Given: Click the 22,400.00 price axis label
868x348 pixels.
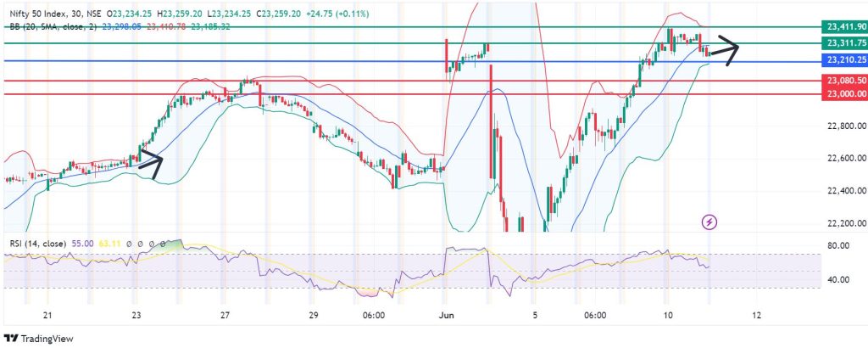Looking at the screenshot, I should pos(845,191).
